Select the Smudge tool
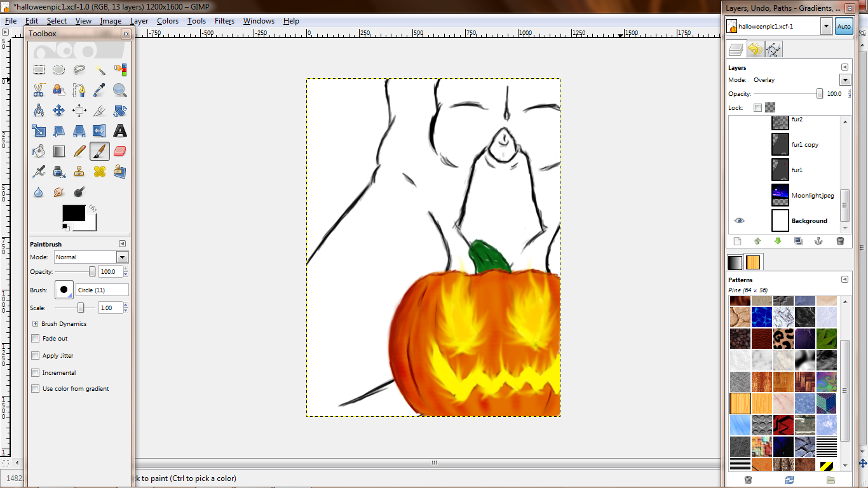This screenshot has width=868, height=488. (59, 192)
